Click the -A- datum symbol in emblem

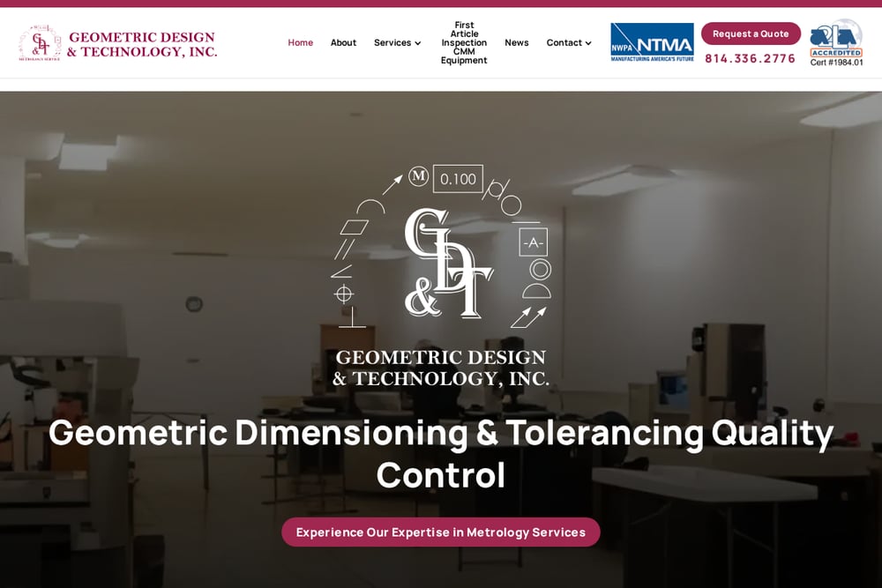coord(534,242)
